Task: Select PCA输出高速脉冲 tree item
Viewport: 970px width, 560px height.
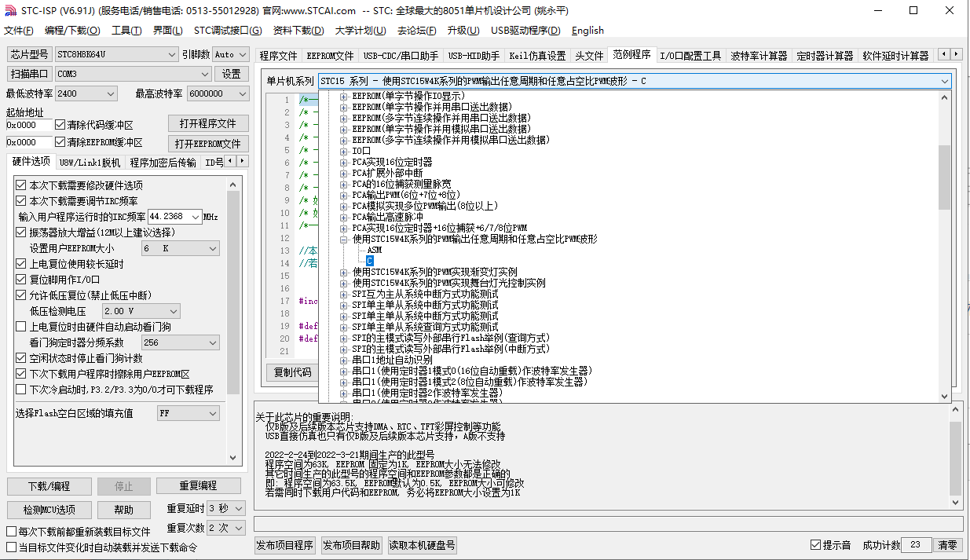Action: pos(387,217)
